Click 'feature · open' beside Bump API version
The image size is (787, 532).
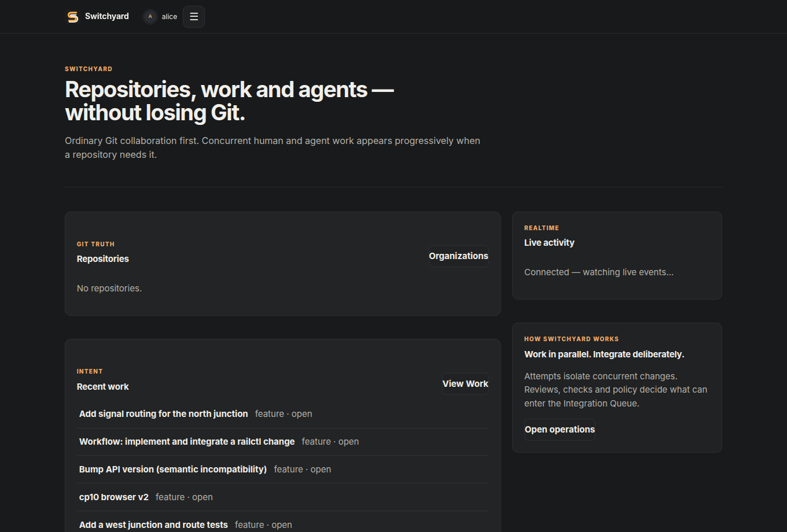pyautogui.click(x=303, y=470)
